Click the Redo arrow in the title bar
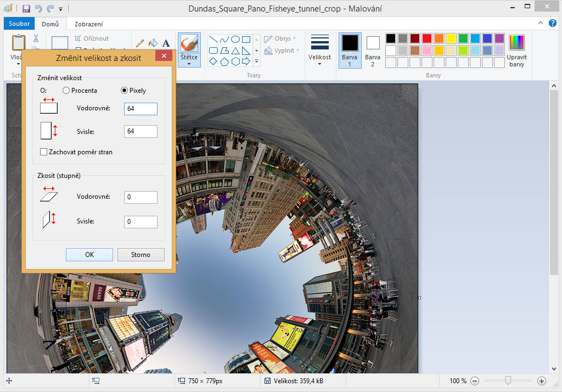Viewport: 562px width, 392px height. [50, 9]
